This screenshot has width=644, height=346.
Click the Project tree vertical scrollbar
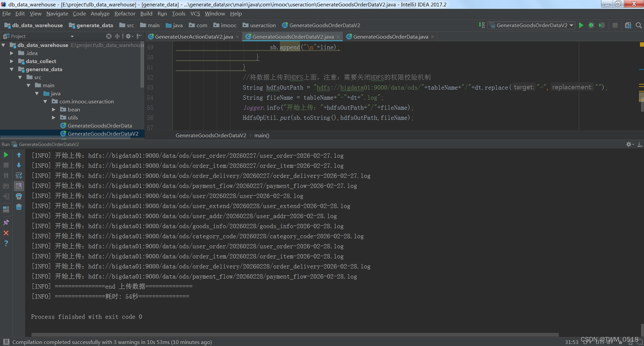(142, 65)
